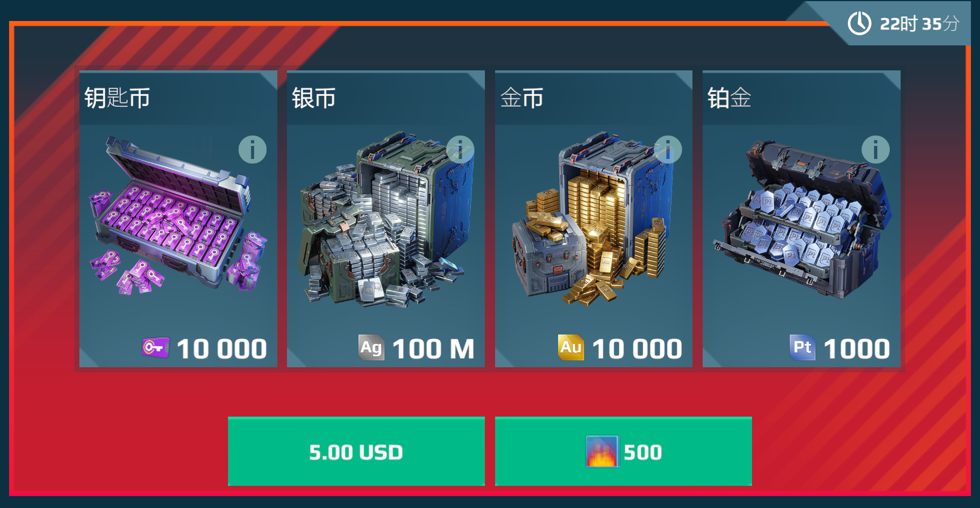Screen dimensions: 980x508
Task: Click the 钥匙币 card title
Action: tap(117, 98)
